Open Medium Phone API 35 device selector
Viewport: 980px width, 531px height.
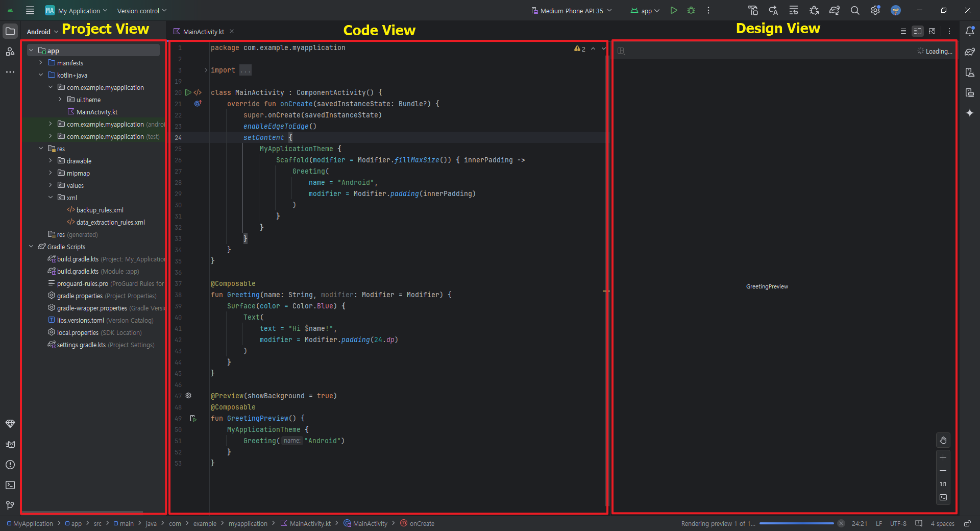point(571,11)
